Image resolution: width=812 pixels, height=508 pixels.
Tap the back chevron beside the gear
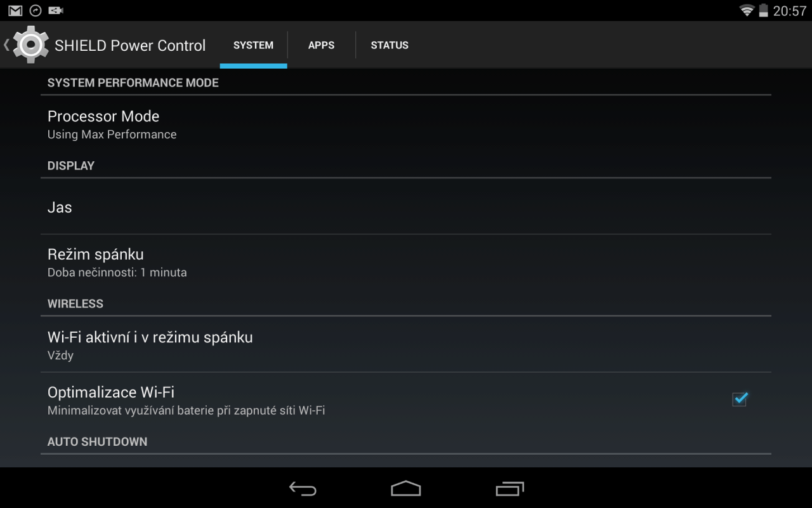click(6, 44)
